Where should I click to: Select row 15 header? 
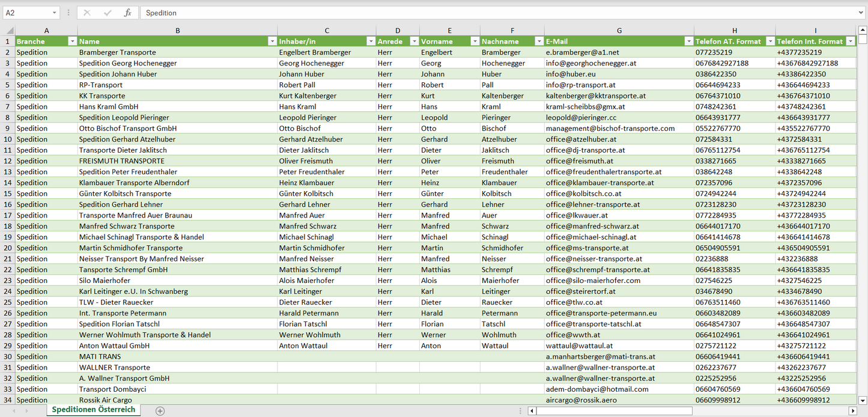point(8,193)
